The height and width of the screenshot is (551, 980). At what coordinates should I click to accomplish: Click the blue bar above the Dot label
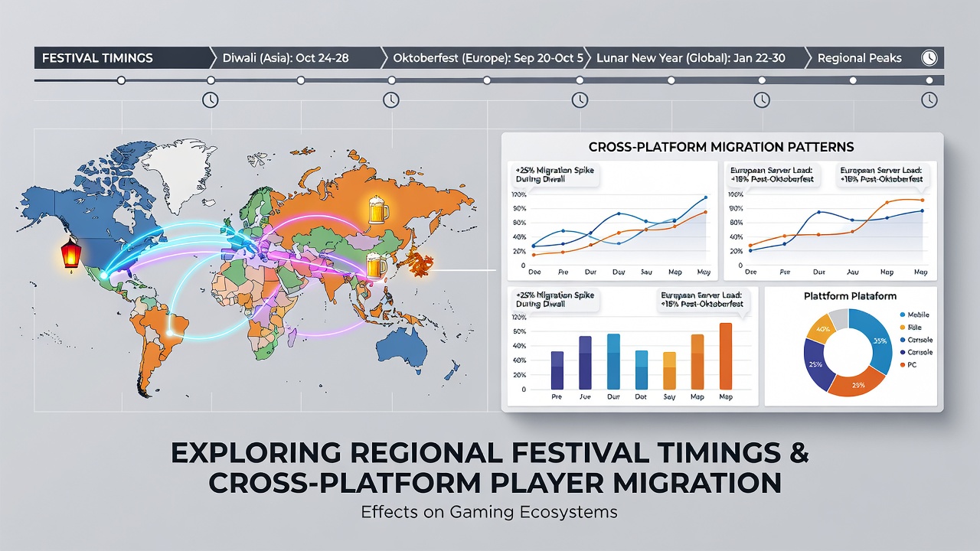point(642,370)
